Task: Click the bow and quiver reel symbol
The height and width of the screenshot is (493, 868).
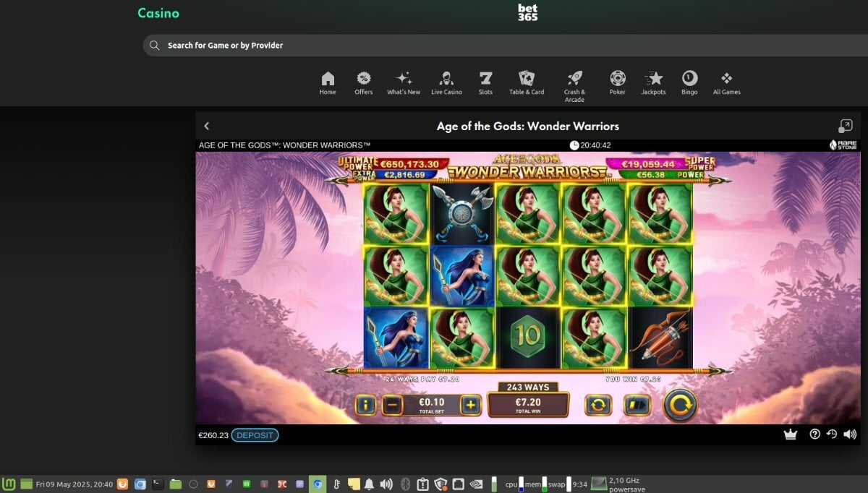Action: (x=660, y=338)
